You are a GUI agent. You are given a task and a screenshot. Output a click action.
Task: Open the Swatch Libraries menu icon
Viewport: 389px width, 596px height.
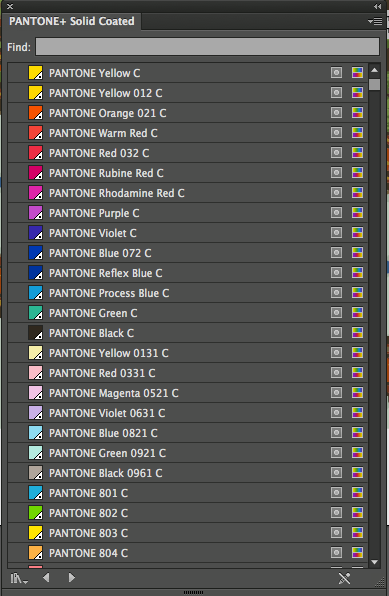coord(19,579)
